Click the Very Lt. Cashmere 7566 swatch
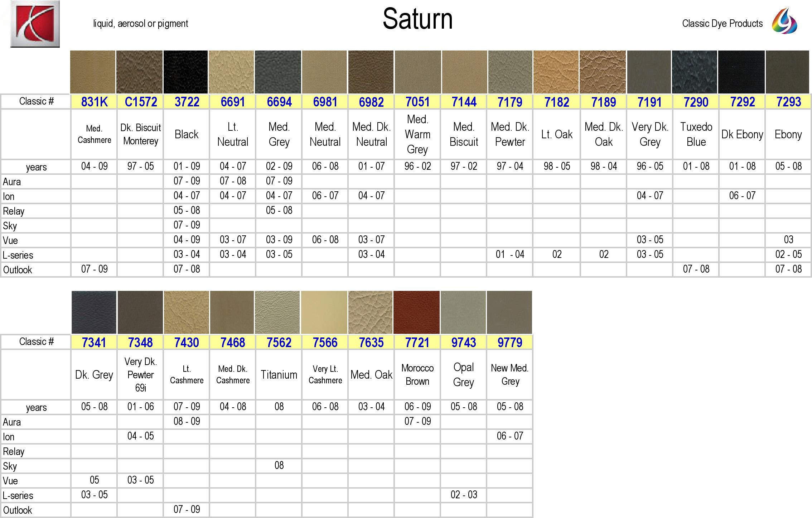This screenshot has height=518, width=812. tap(324, 312)
